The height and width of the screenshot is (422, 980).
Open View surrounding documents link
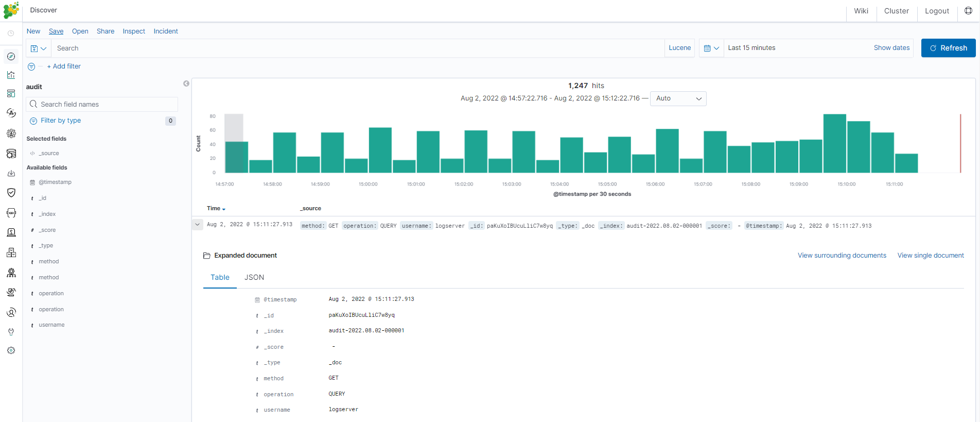pos(842,256)
